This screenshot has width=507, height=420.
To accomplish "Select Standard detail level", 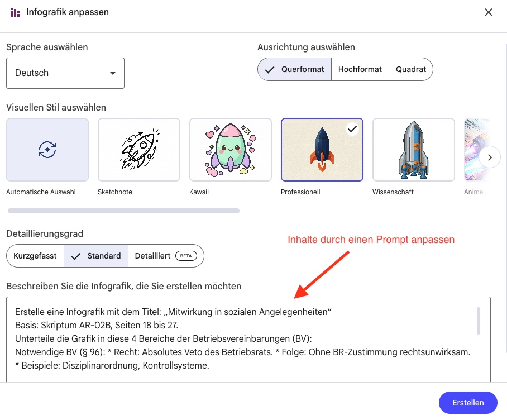I will 97,256.
